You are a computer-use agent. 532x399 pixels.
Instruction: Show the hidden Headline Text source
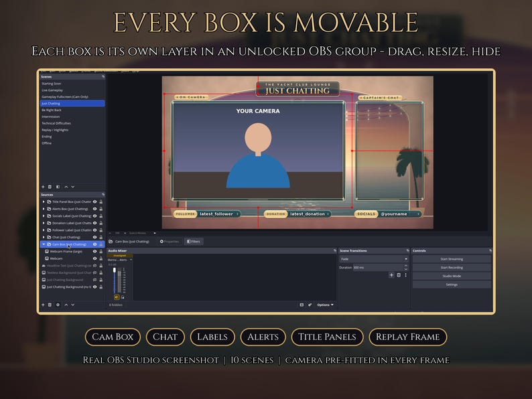pos(94,265)
